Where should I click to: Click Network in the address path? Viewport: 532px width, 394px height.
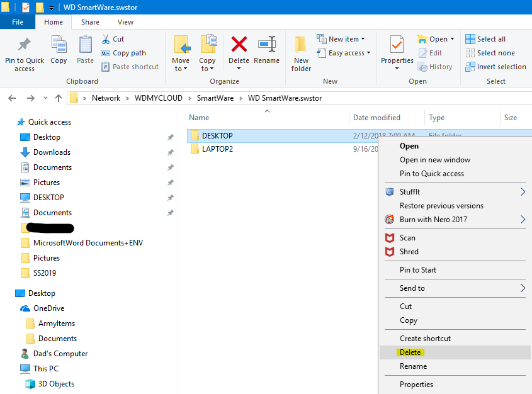(x=106, y=98)
